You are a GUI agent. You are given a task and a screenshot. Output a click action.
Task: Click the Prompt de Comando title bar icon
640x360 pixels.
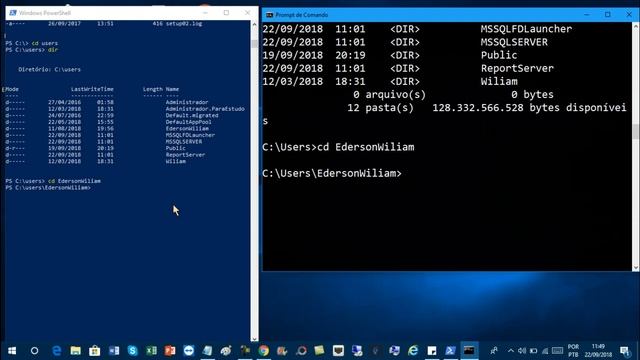tap(269, 15)
